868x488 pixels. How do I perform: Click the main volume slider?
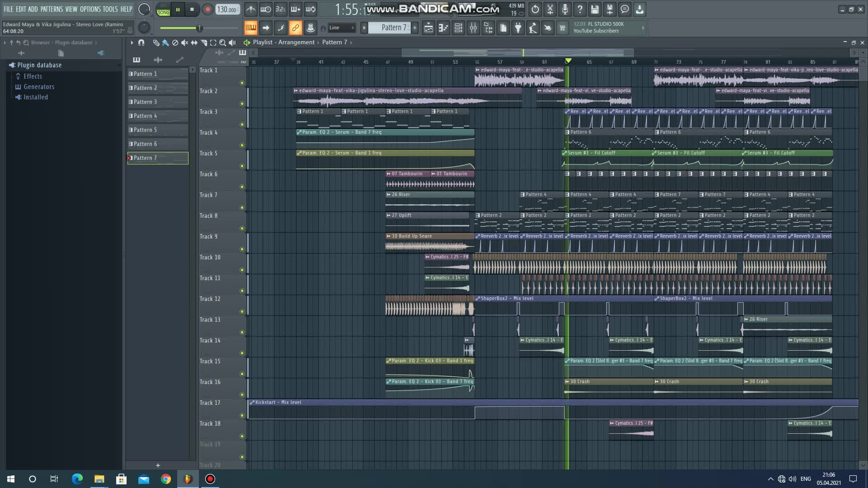[x=199, y=28]
